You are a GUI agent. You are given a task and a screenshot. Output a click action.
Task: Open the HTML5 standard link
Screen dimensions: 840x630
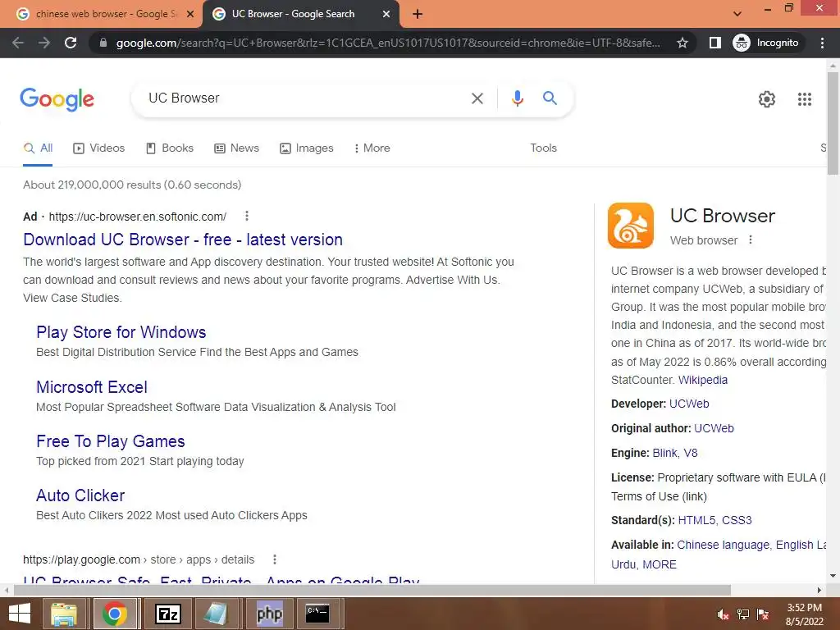696,520
